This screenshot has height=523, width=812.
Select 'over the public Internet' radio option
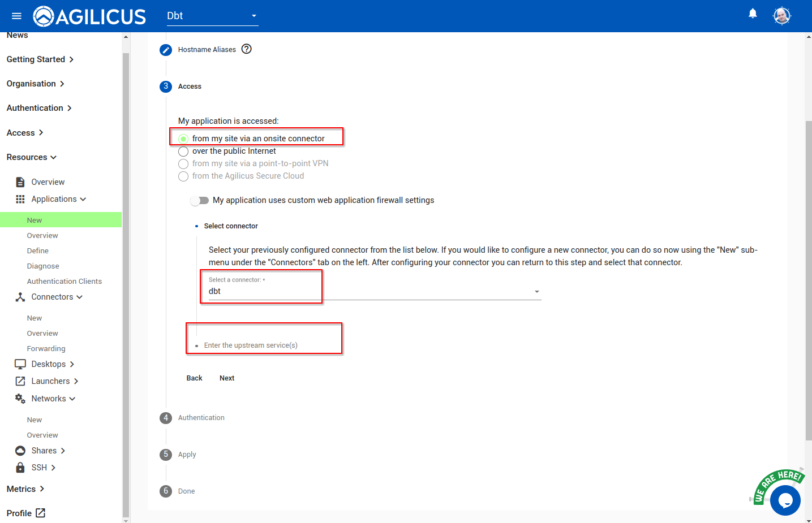point(183,152)
